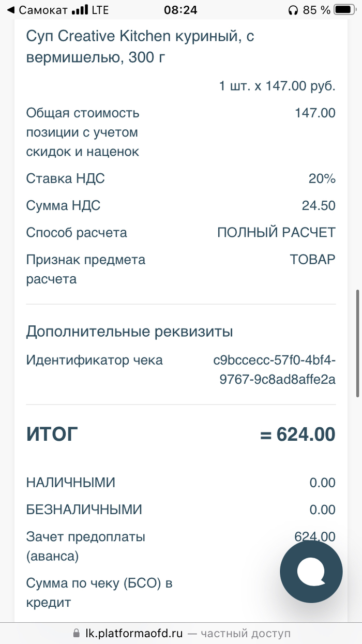Click the lk.platformaofd.ru address
The image size is (362, 644).
[x=134, y=633]
